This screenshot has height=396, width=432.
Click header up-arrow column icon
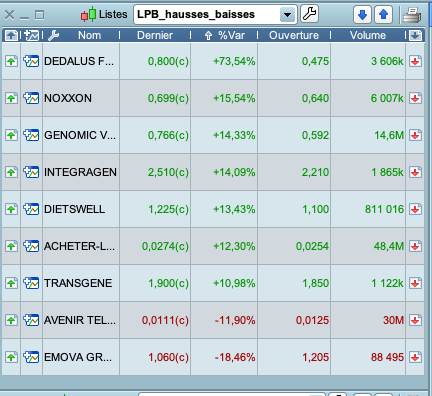[x=11, y=35]
